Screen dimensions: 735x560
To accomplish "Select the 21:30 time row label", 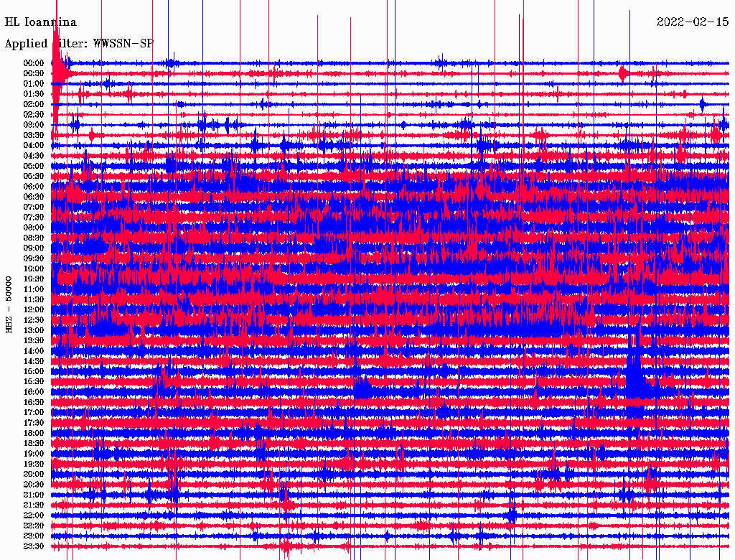I will 34,505.
